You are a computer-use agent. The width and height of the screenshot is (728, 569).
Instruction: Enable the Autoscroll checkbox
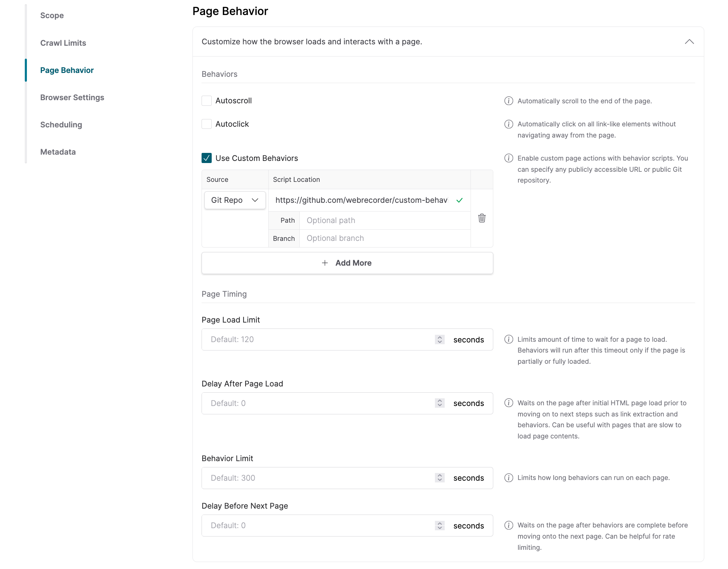click(206, 101)
